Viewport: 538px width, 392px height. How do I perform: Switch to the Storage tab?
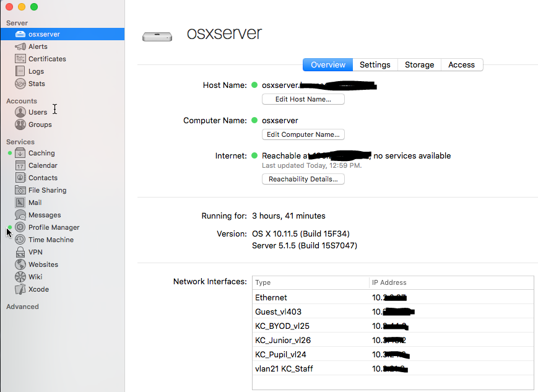[419, 65]
